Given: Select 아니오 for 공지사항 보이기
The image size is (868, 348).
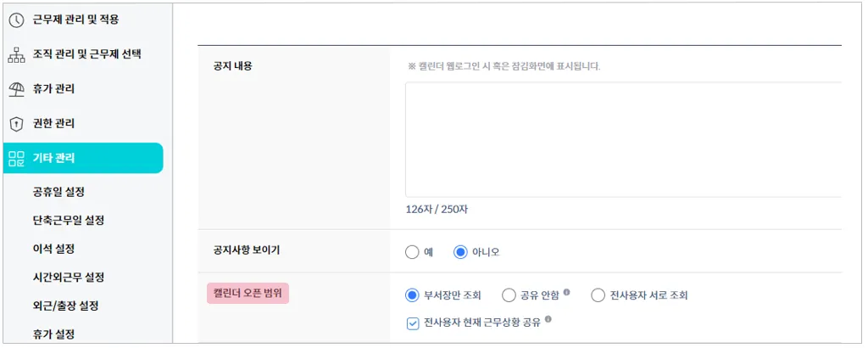Looking at the screenshot, I should [x=461, y=252].
